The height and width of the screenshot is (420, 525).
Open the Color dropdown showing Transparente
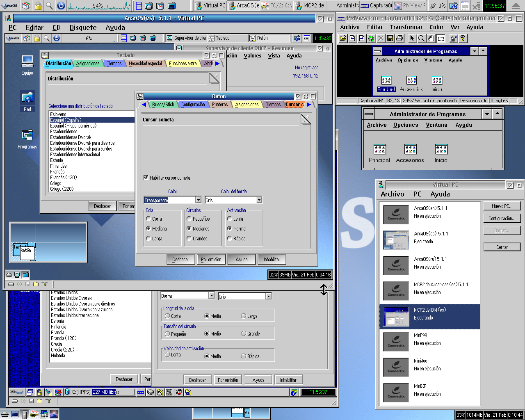coord(198,200)
